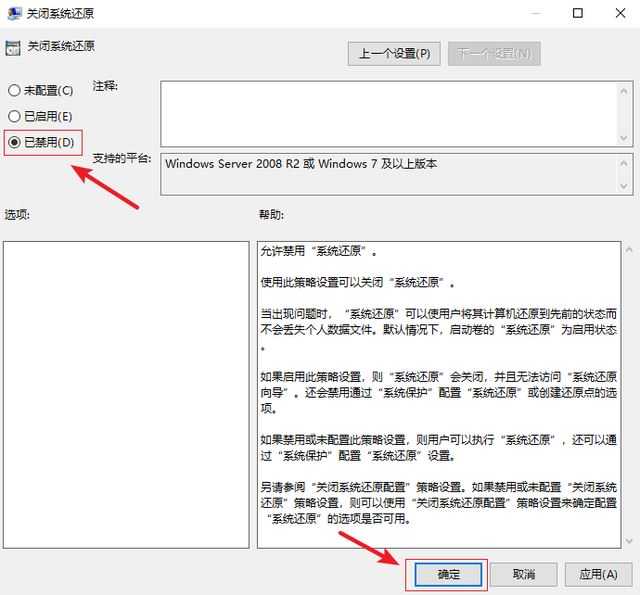
Task: Click the down arrow of comment box scrollbar
Action: point(624,138)
